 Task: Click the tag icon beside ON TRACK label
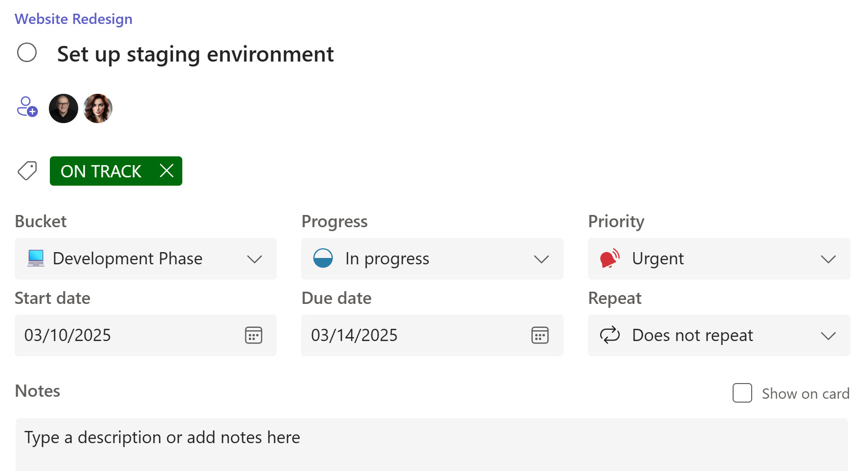click(x=26, y=171)
